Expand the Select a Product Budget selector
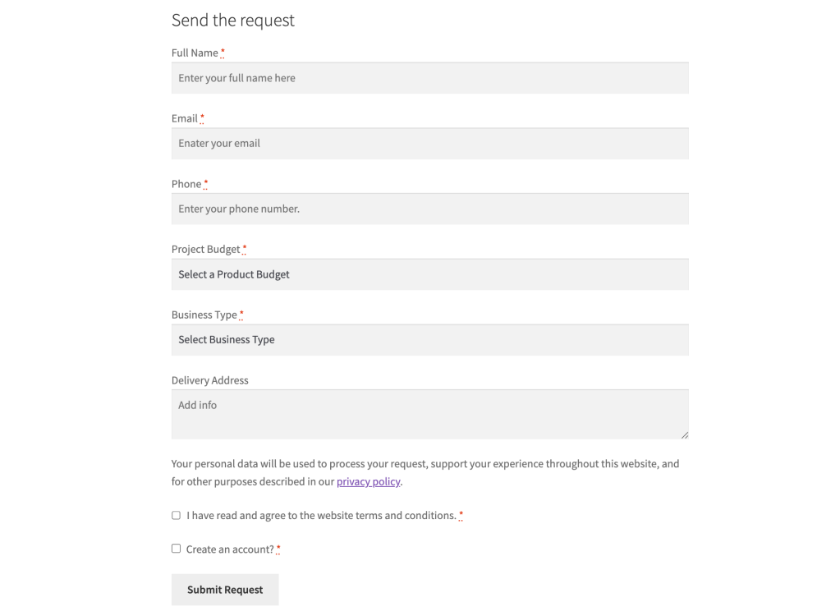 point(429,274)
